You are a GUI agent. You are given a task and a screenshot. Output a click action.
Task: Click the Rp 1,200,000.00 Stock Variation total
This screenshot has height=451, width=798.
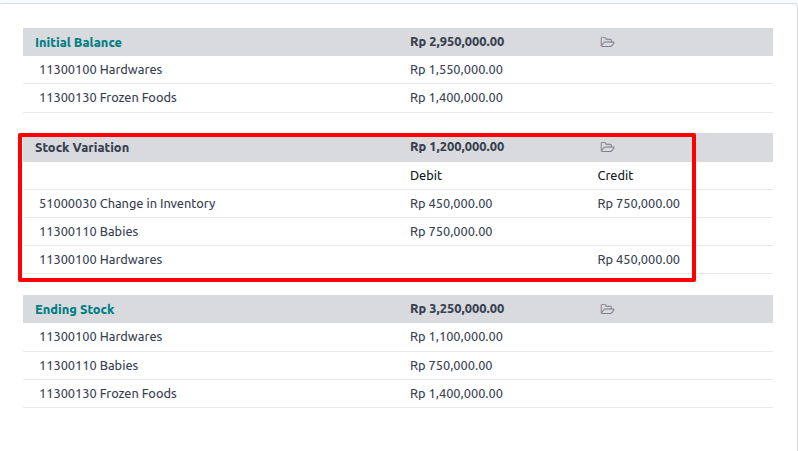[x=457, y=147]
